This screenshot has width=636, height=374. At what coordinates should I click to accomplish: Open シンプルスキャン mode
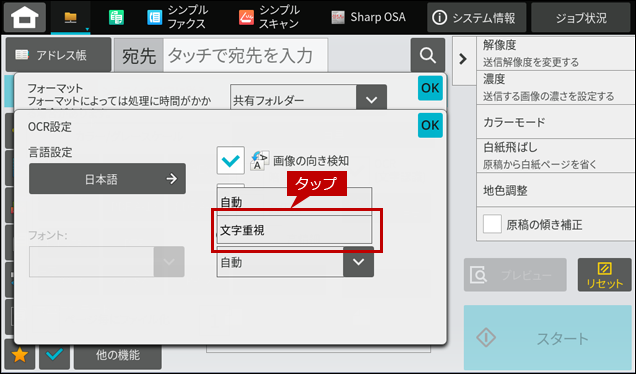(269, 17)
